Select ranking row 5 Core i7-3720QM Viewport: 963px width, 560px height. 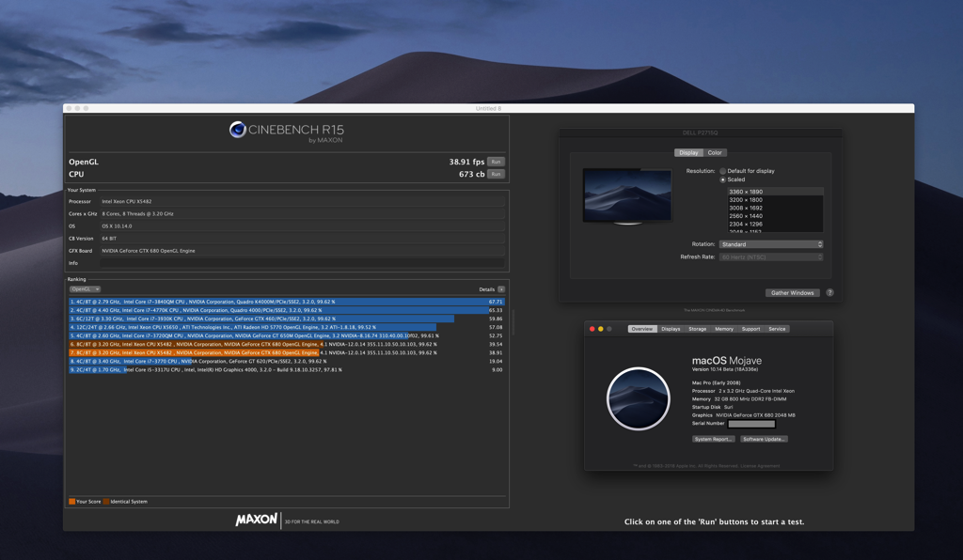(x=287, y=335)
